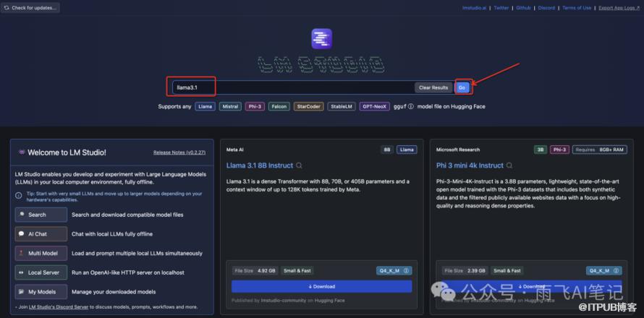Screen dimensions: 644x318
Task: Click the Clear Results button
Action: [x=433, y=87]
